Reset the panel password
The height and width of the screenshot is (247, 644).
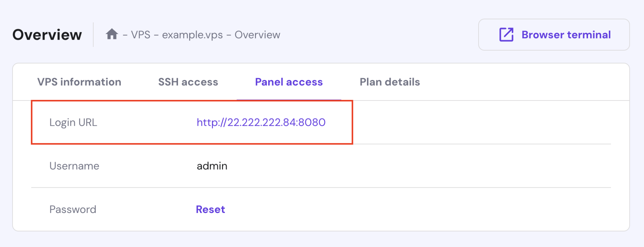210,209
